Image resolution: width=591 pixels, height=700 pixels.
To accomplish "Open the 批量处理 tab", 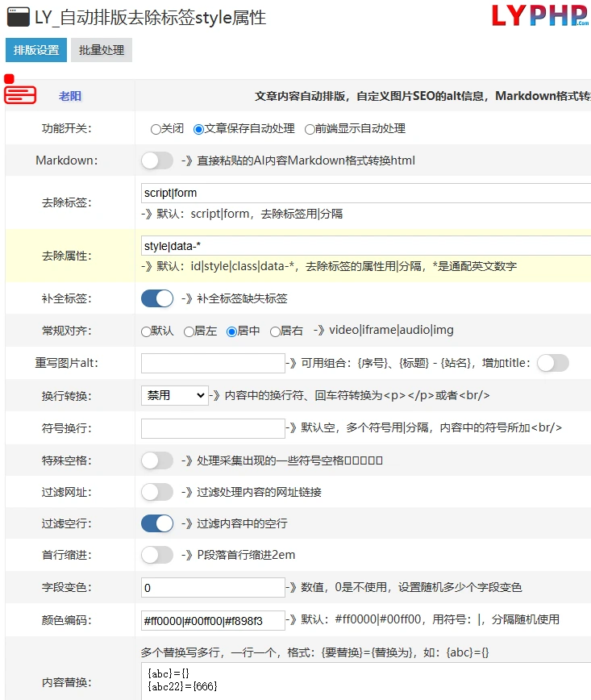I will click(102, 50).
